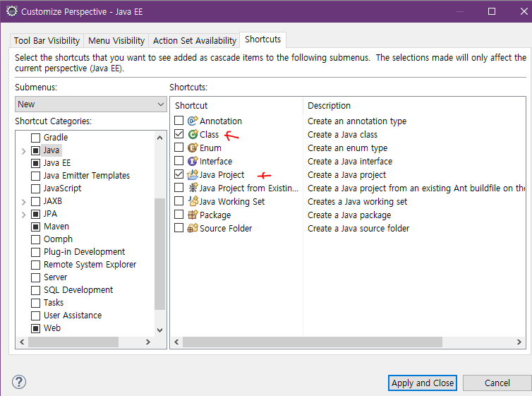
Task: Toggle the Maven category checkbox
Action: pyautogui.click(x=35, y=227)
